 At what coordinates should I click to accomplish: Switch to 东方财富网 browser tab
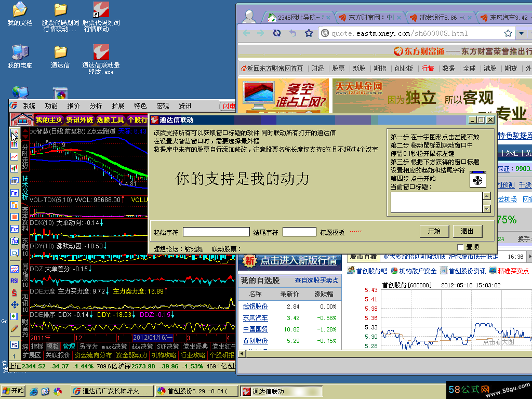pos(369,17)
